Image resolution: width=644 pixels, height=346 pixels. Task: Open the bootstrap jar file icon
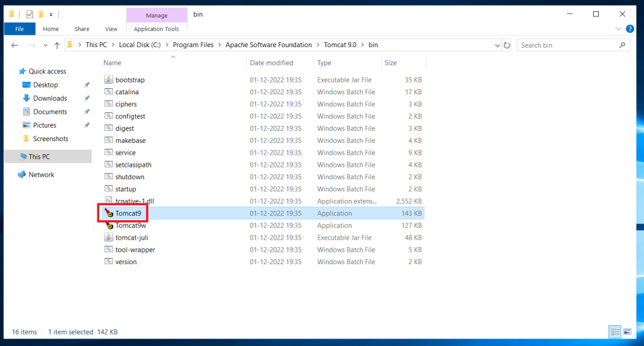click(x=108, y=79)
